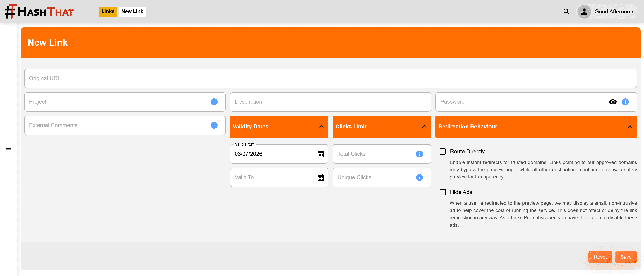Click the Save button
Image resolution: width=644 pixels, height=276 pixels.
(x=626, y=257)
